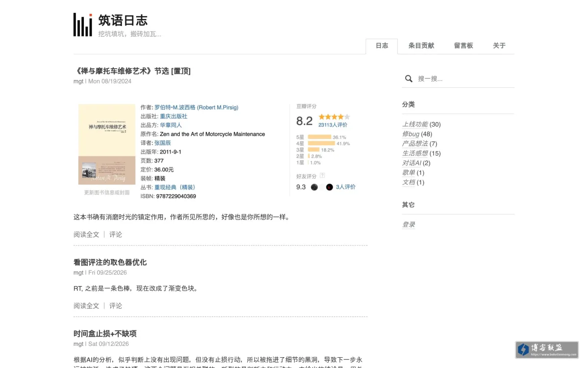588x368 pixels.
Task: Click the 3星 rating bar
Action: [x=314, y=150]
